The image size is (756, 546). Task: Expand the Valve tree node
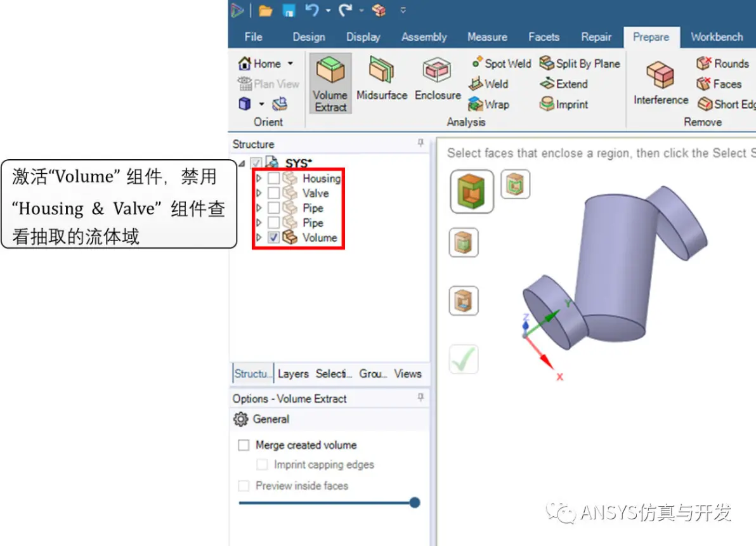(259, 193)
